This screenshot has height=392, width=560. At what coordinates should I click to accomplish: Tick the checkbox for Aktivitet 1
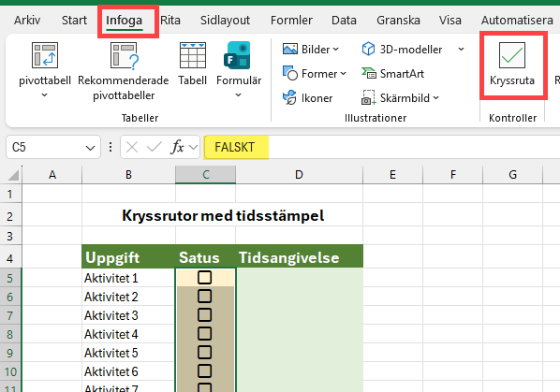pos(205,278)
